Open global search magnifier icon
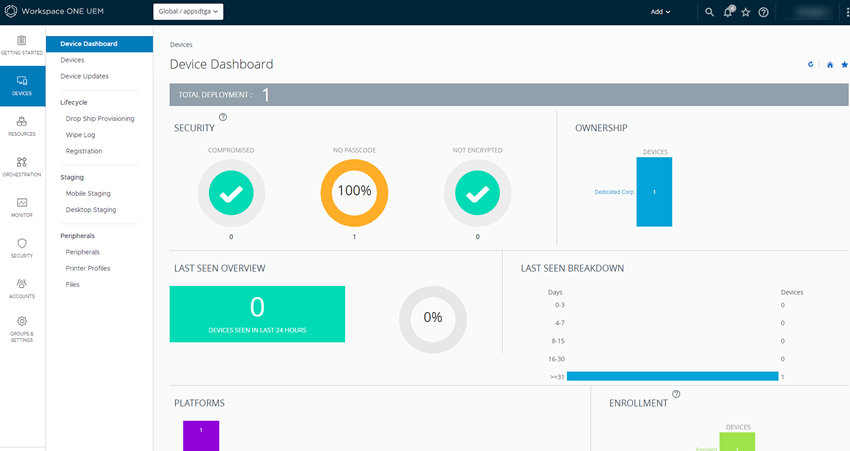Image resolution: width=850 pixels, height=451 pixels. click(x=709, y=12)
